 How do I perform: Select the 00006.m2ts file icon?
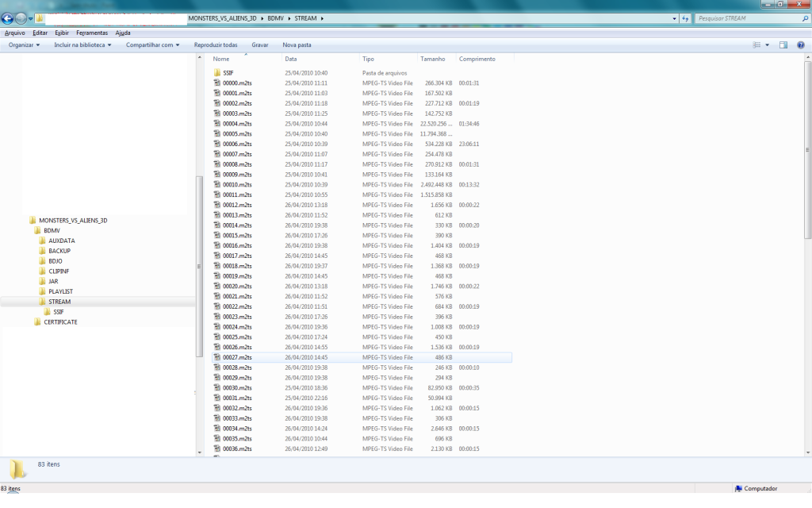217,144
